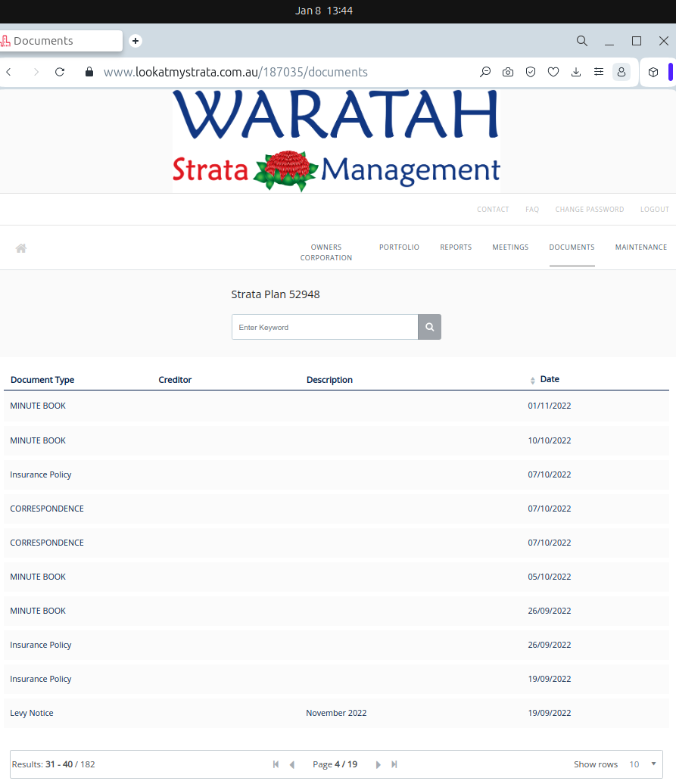The height and width of the screenshot is (784, 676).
Task: Click the Document Type column header
Action: pyautogui.click(x=42, y=379)
